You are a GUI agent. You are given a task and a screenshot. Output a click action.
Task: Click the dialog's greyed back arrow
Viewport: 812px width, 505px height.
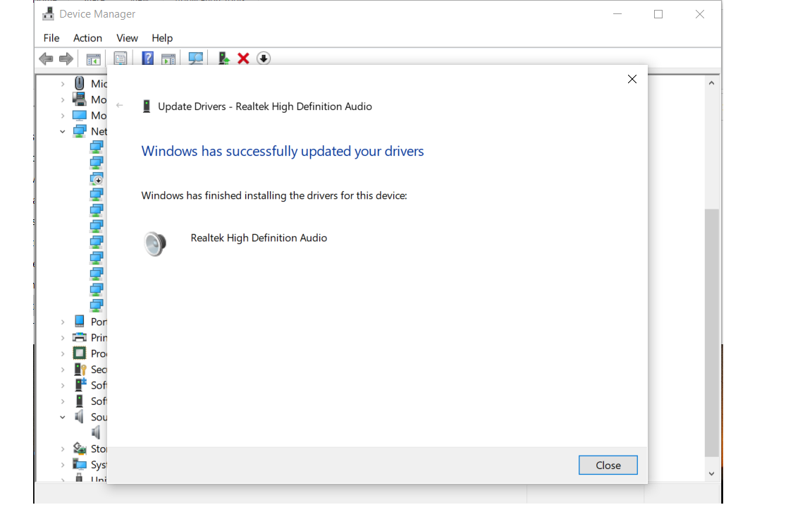[120, 105]
